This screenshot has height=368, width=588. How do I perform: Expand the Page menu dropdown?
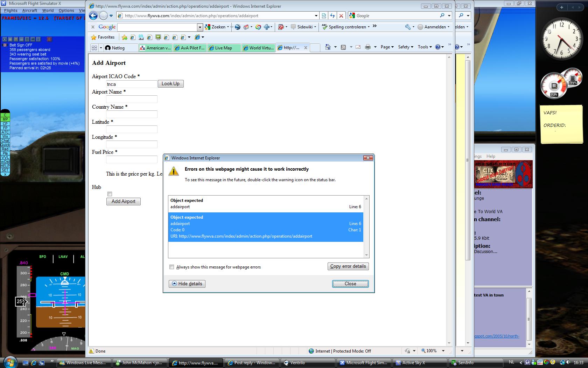coord(387,47)
